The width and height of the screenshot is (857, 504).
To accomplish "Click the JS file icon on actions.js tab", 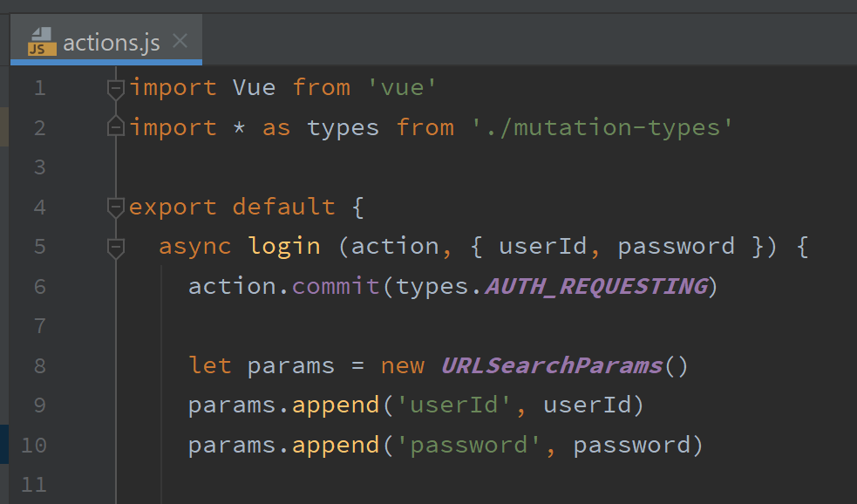I will point(42,42).
